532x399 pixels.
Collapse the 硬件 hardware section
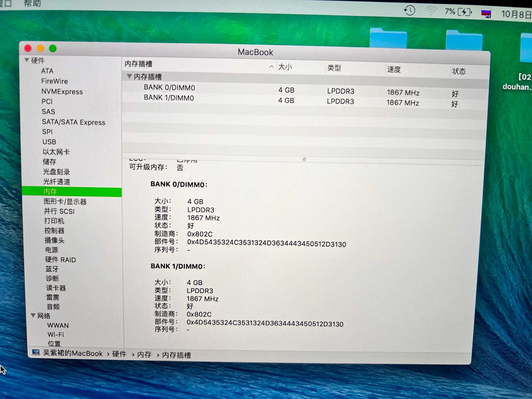pos(27,60)
